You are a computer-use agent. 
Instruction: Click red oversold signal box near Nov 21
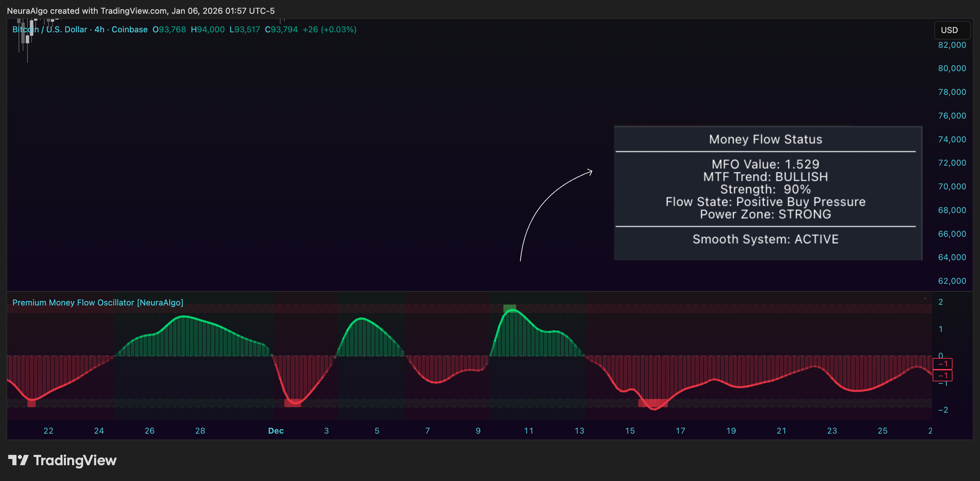pyautogui.click(x=32, y=403)
